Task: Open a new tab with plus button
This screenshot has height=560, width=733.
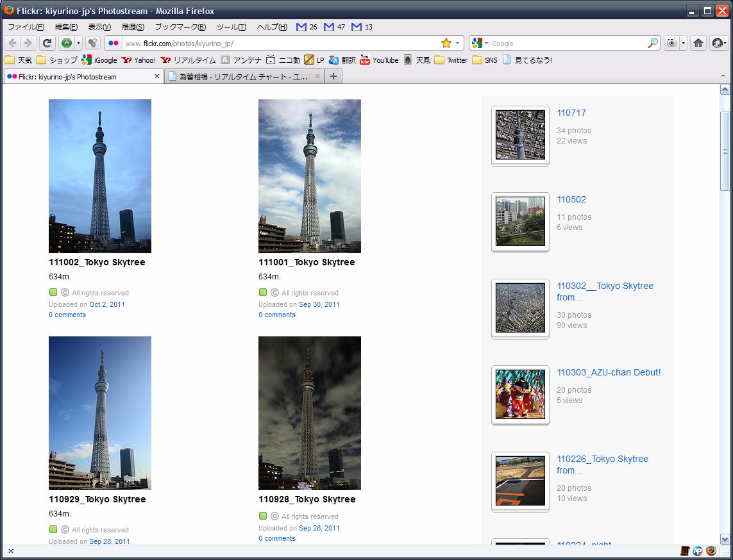Action: 333,76
